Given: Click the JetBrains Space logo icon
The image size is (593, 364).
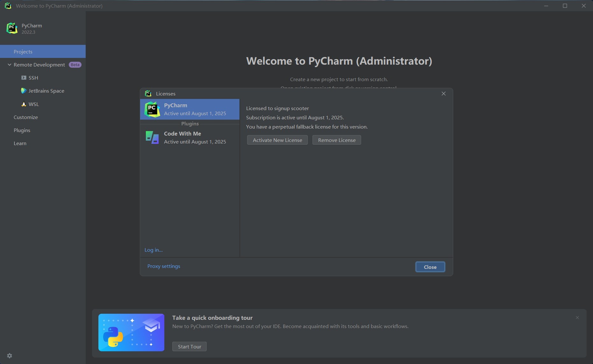Looking at the screenshot, I should [x=24, y=91].
